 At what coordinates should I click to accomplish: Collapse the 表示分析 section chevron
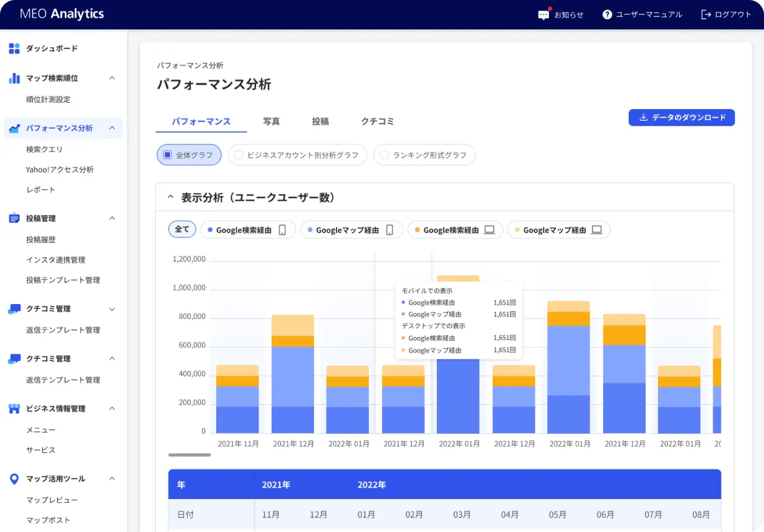point(170,197)
